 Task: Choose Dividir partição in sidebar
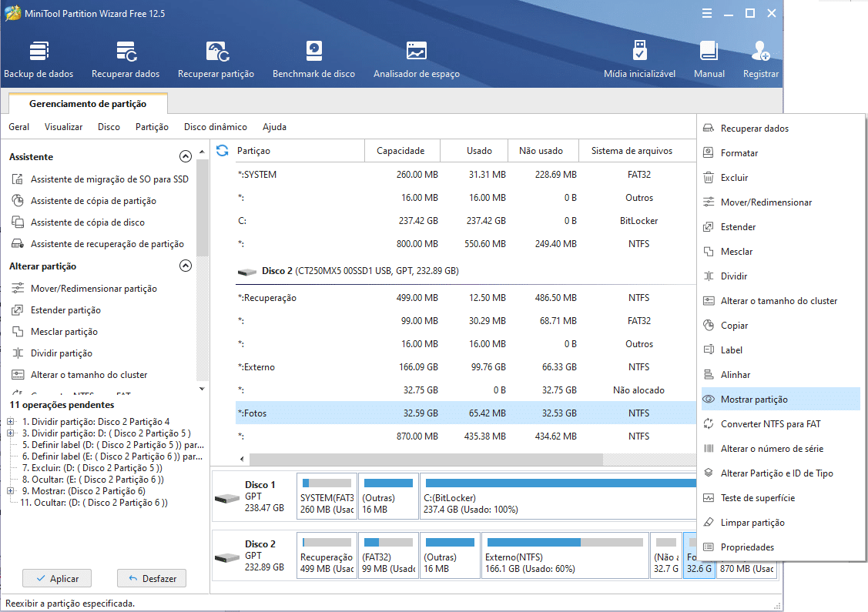click(52, 353)
